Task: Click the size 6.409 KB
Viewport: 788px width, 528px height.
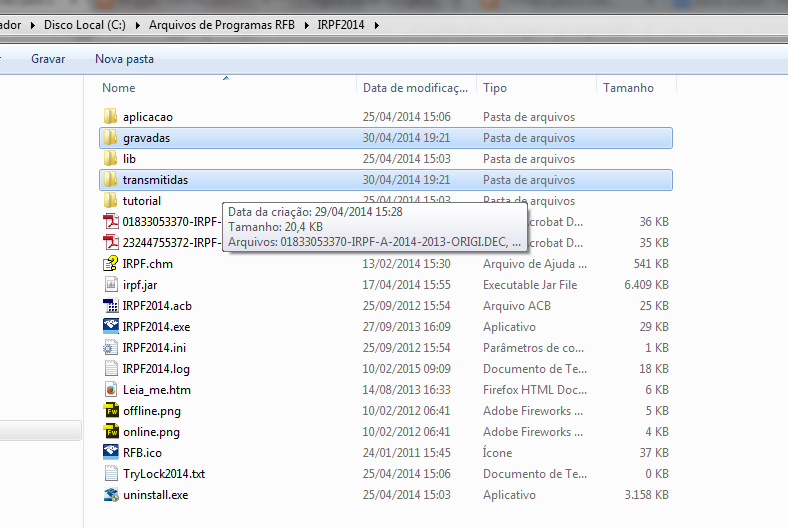Action: tap(646, 285)
